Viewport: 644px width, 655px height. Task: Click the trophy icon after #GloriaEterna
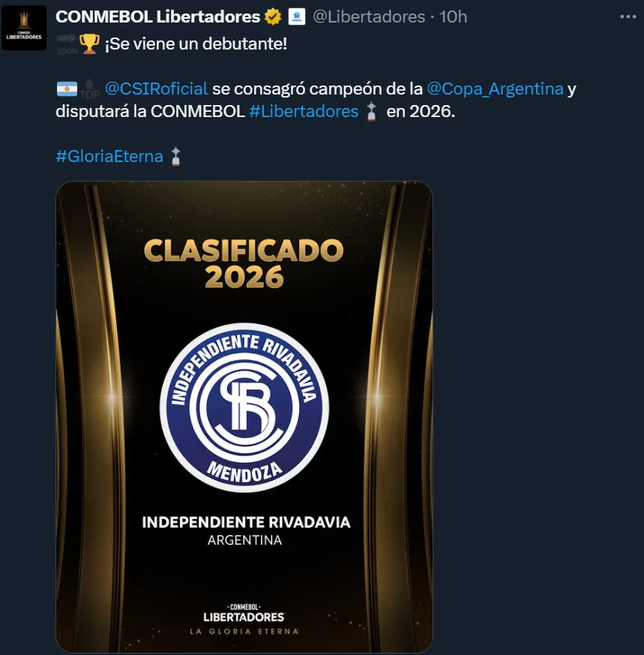(x=175, y=157)
